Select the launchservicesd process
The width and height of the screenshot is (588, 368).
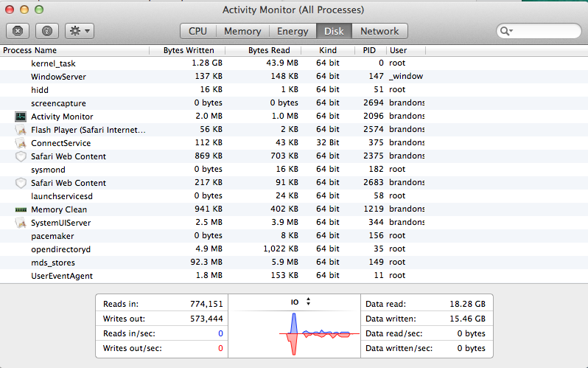[x=294, y=196]
